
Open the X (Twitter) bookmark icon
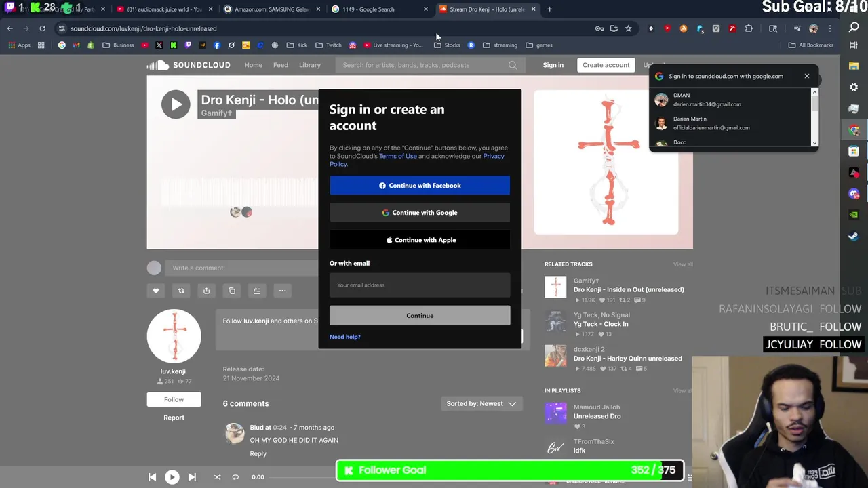tap(159, 45)
